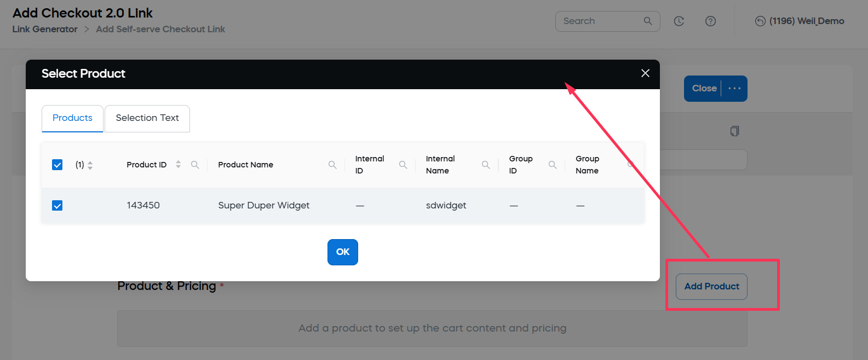
Task: Switch to the Selection Text tab
Action: [x=147, y=118]
